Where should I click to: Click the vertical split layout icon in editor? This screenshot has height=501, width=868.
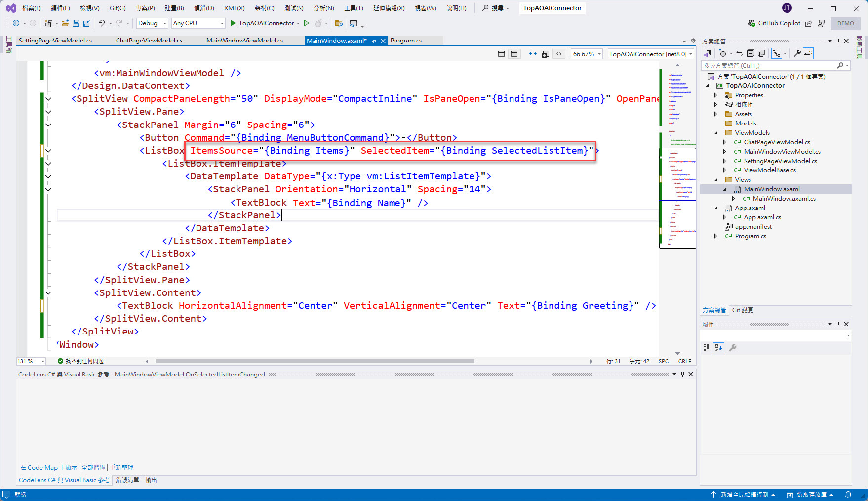click(x=514, y=54)
